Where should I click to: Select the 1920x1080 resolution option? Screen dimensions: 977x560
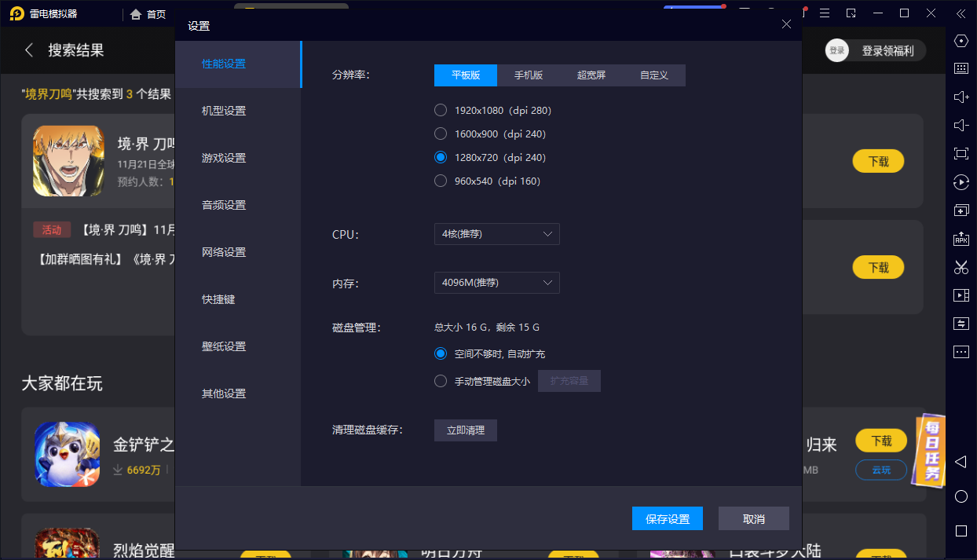(x=440, y=110)
